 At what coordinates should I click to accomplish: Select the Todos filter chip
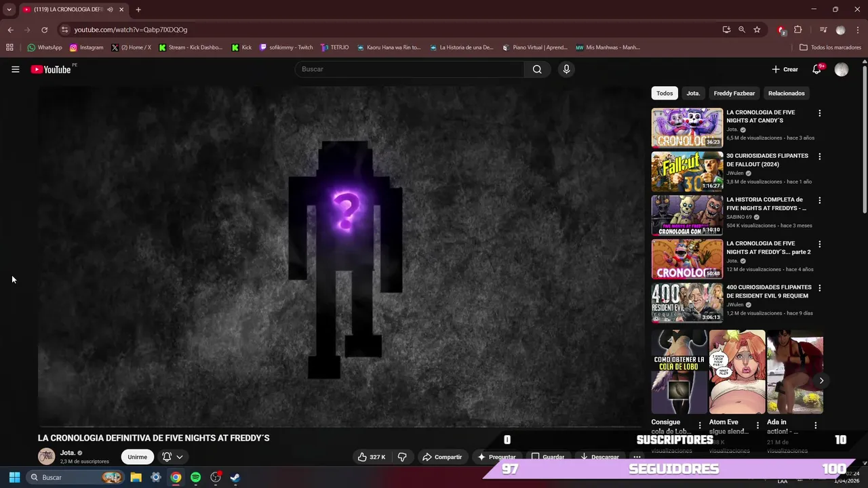(x=665, y=94)
